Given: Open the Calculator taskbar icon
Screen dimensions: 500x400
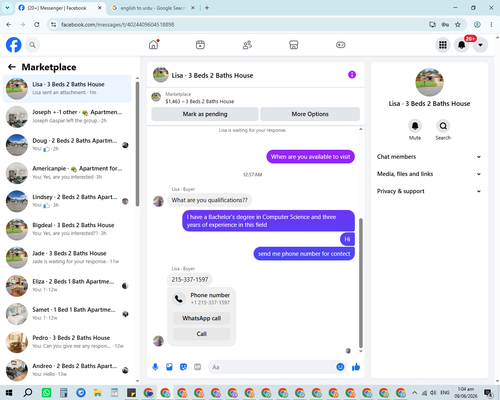Looking at the screenshot, I should 64,393.
